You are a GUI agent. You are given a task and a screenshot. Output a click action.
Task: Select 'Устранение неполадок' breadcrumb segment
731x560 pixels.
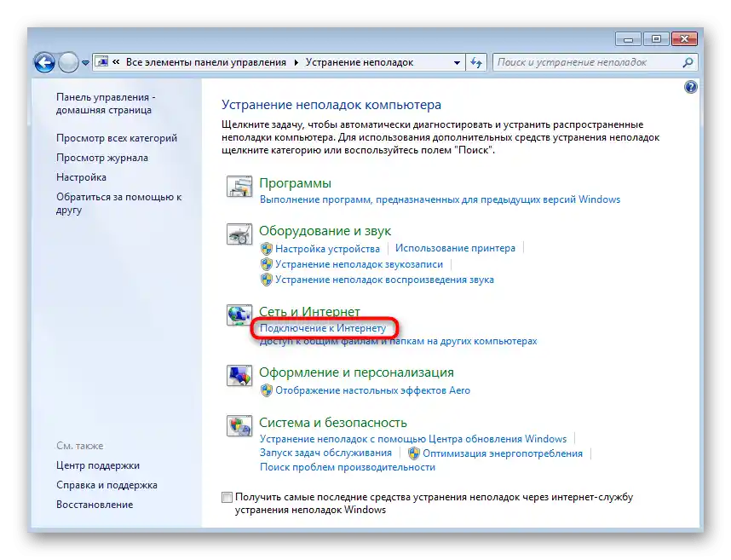point(360,62)
